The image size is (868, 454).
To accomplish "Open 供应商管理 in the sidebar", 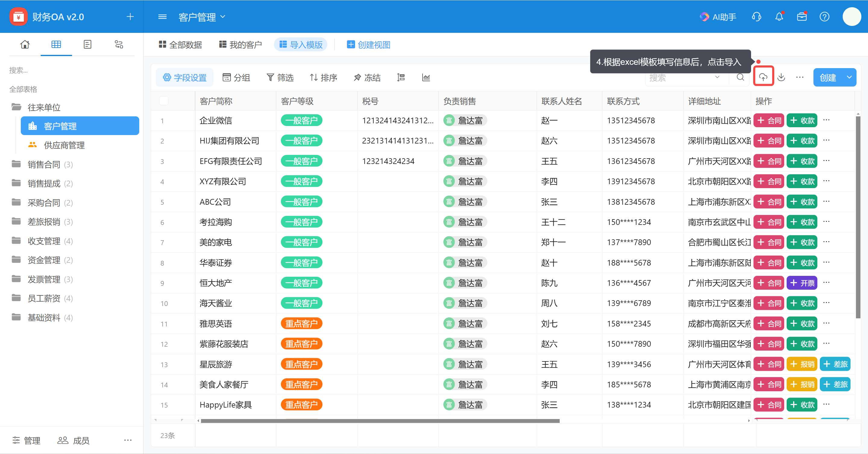I will click(x=80, y=145).
